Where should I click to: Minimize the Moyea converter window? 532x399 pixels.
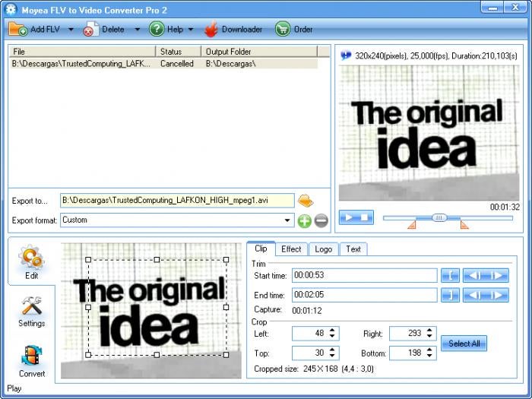coord(492,8)
